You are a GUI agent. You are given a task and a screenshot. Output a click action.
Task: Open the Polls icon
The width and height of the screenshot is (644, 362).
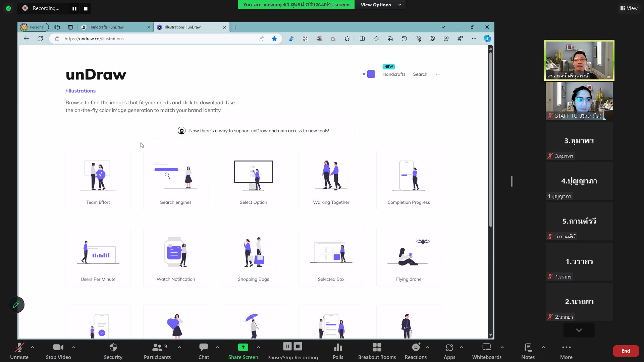(x=338, y=351)
